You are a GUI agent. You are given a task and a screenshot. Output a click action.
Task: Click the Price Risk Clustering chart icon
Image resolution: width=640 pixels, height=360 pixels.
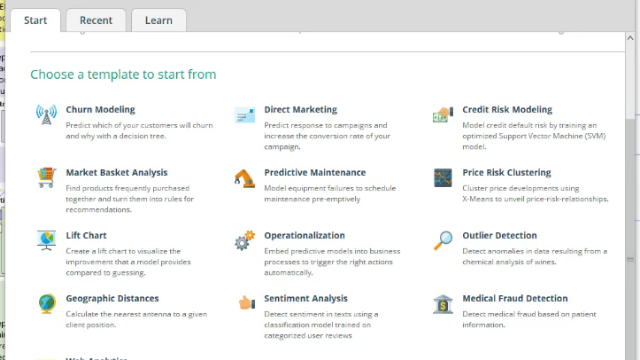(x=443, y=178)
